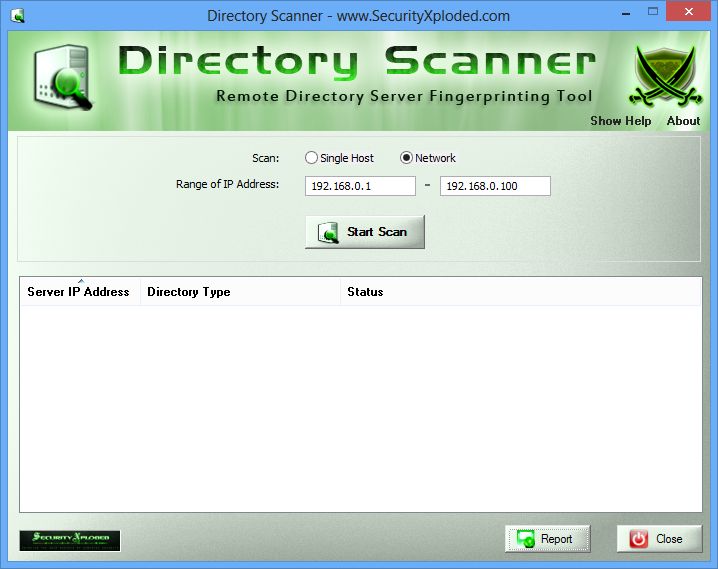718x569 pixels.
Task: Close the window using the red X
Action: pyautogui.click(x=689, y=12)
